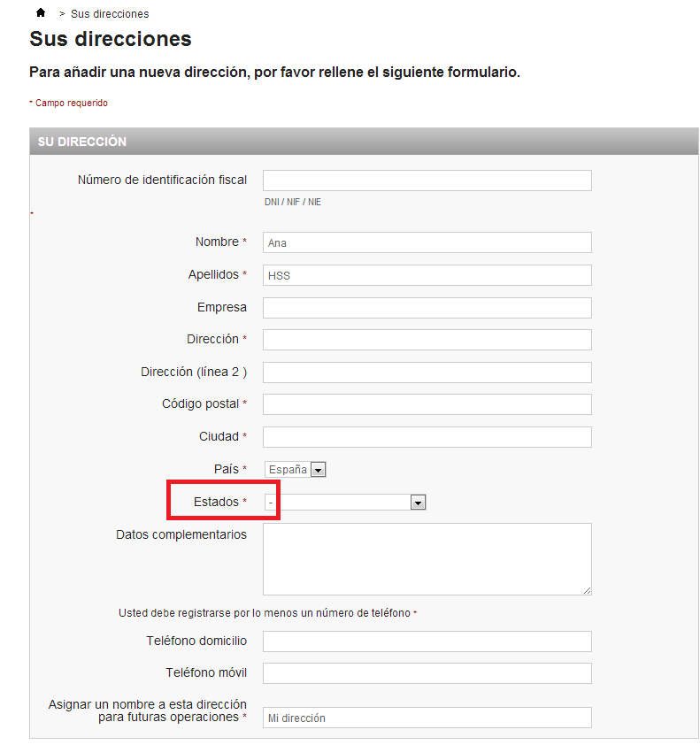Open the País dropdown showing España

click(x=296, y=470)
